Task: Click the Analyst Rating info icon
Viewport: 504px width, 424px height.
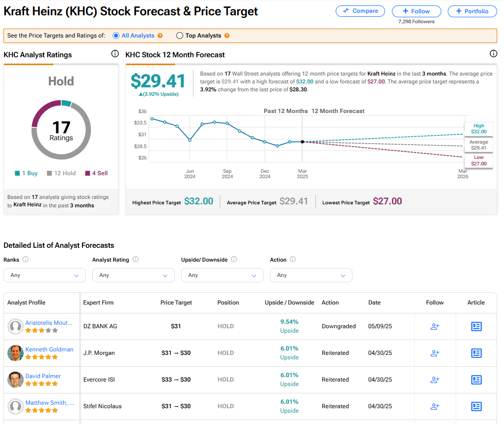Action: click(136, 259)
